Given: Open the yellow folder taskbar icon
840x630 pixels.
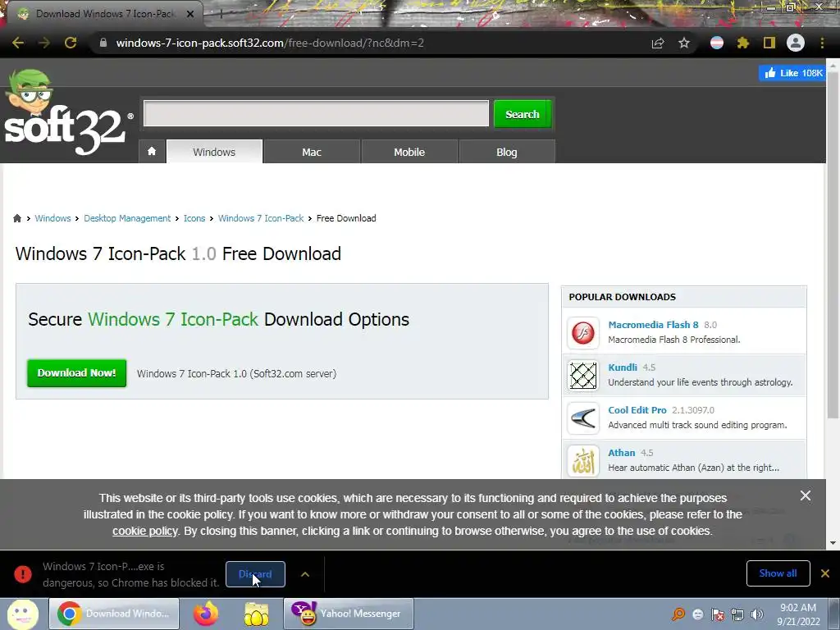Looking at the screenshot, I should (257, 614).
